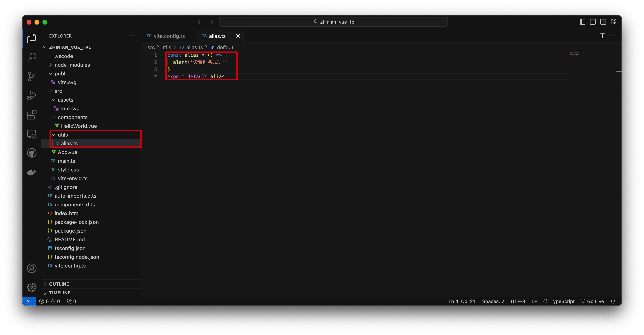Screen dimensions: 644x335
Task: Click the ports forwarded indicator showing 0
Action: click(x=72, y=301)
